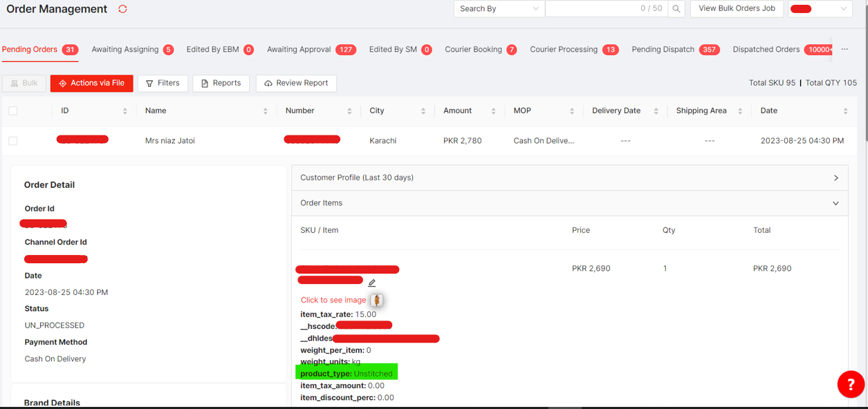Click the product image thumbnail
The image size is (868, 409).
point(377,300)
